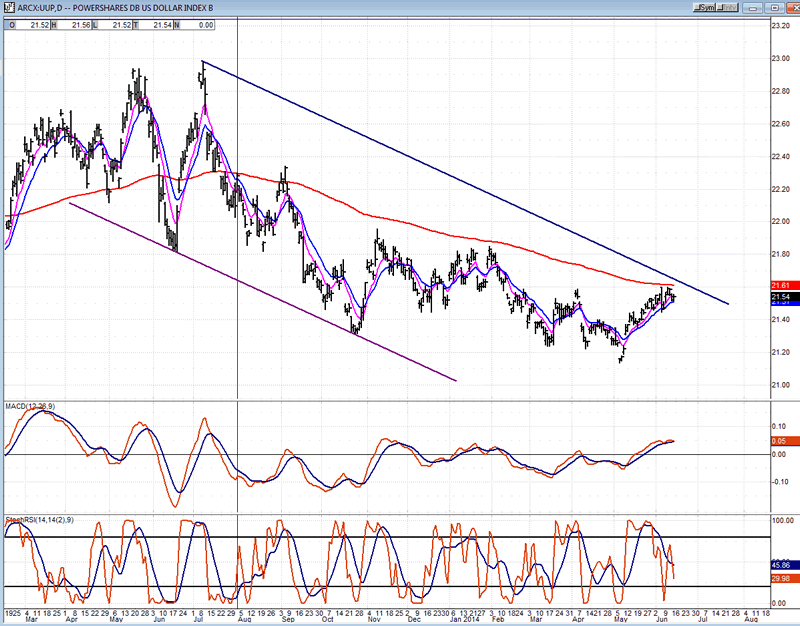
Task: Click the orange 29.98 StochRSI value tag
Action: click(781, 576)
